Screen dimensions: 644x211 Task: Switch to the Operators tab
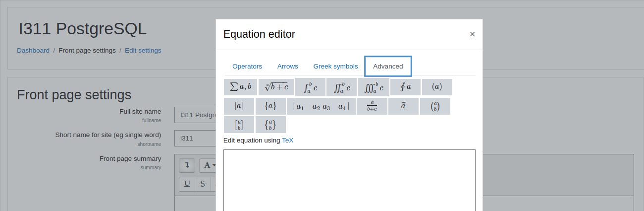point(247,66)
